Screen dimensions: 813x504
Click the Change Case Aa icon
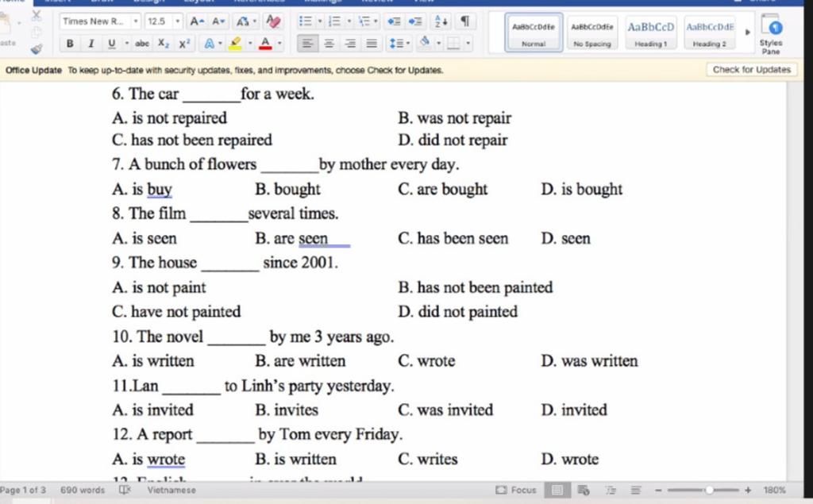(243, 21)
